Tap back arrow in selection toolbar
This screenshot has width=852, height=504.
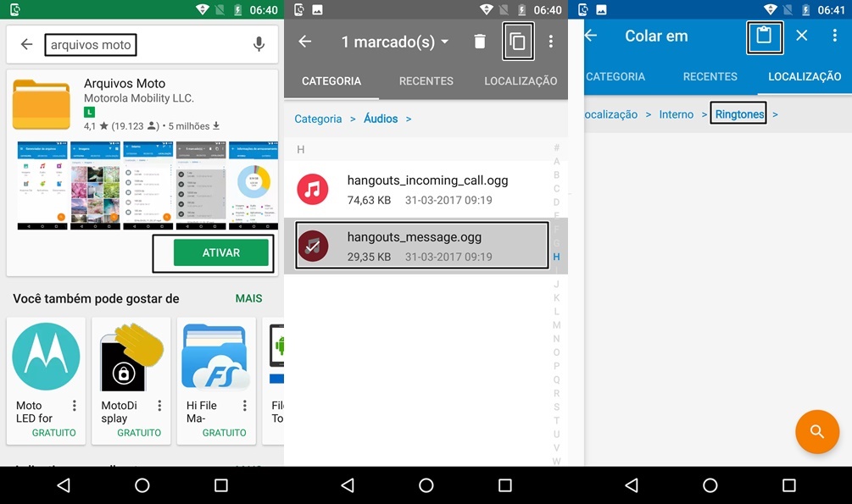click(x=305, y=42)
